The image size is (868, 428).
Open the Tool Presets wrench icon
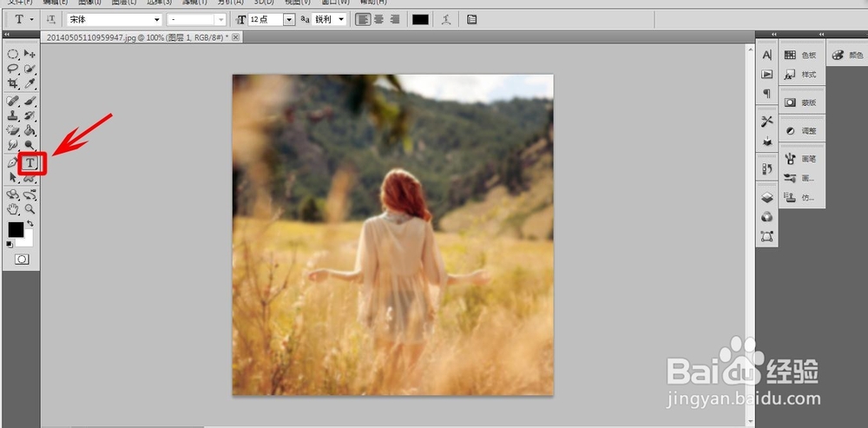(x=766, y=122)
